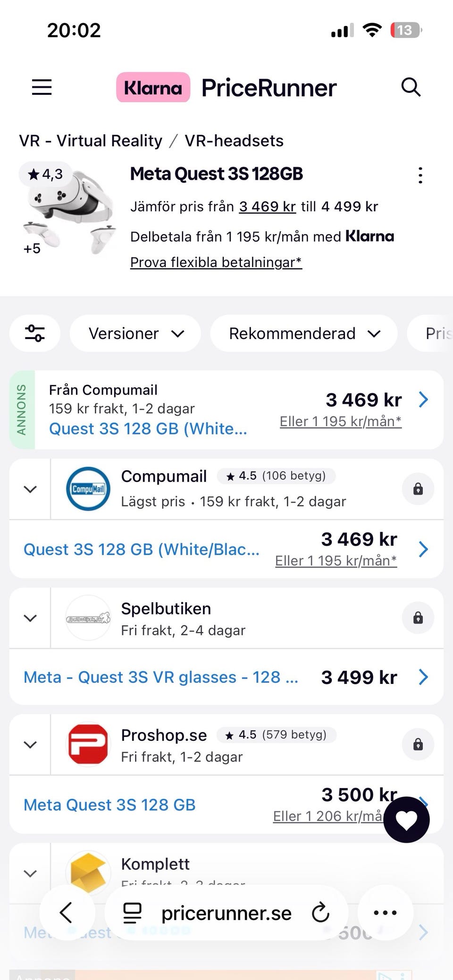Open the Versioner dropdown
The image size is (453, 980).
(135, 333)
